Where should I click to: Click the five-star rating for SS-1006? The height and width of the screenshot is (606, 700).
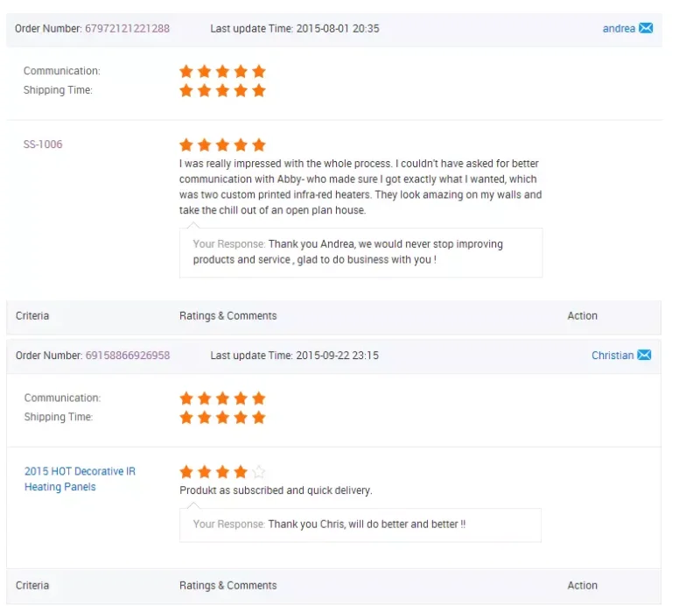click(222, 144)
